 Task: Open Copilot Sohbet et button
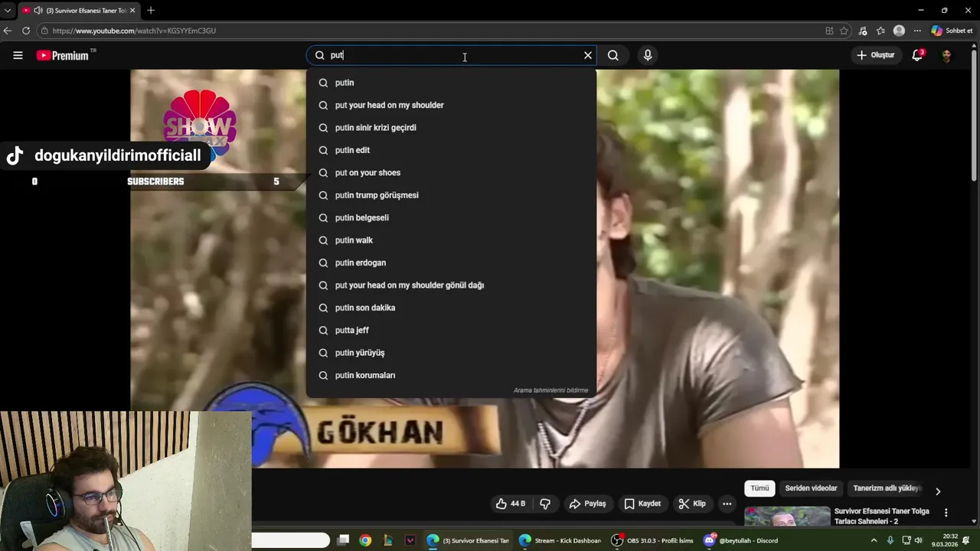tap(952, 31)
